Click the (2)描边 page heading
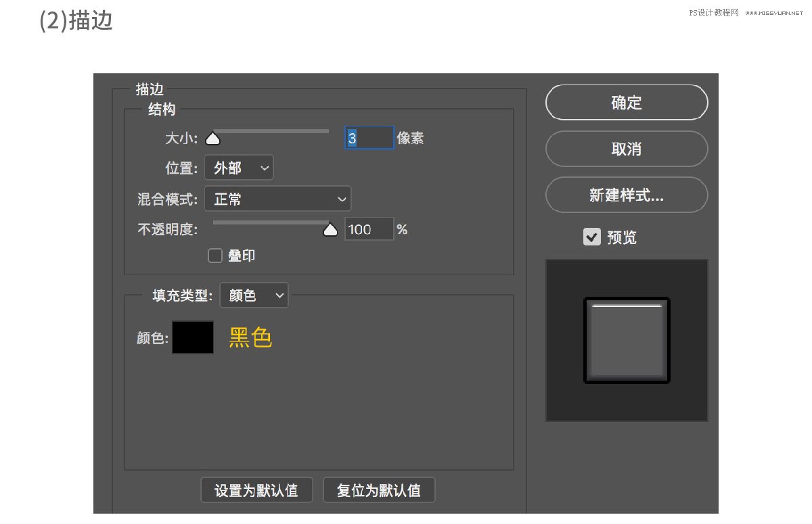This screenshot has height=524, width=812. pos(76,20)
